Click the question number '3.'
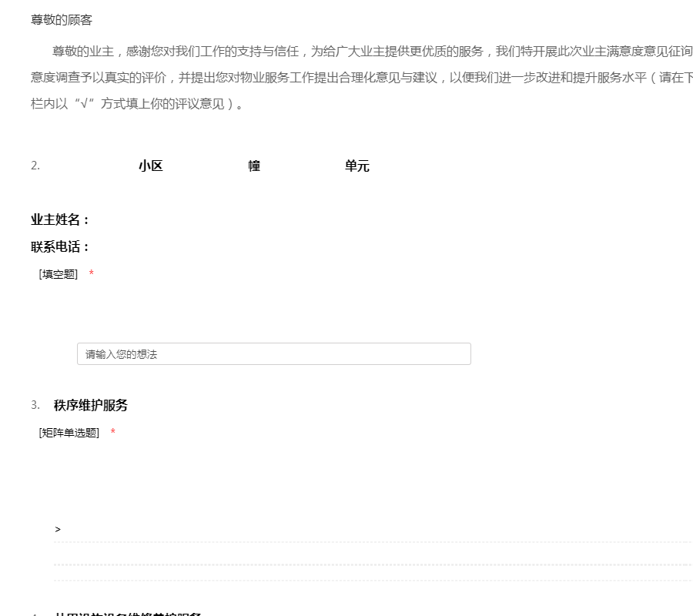The image size is (693, 616). click(35, 405)
